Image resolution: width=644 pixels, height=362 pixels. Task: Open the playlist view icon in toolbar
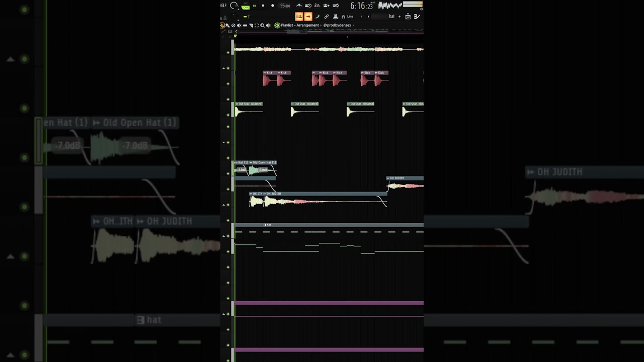pyautogui.click(x=408, y=17)
